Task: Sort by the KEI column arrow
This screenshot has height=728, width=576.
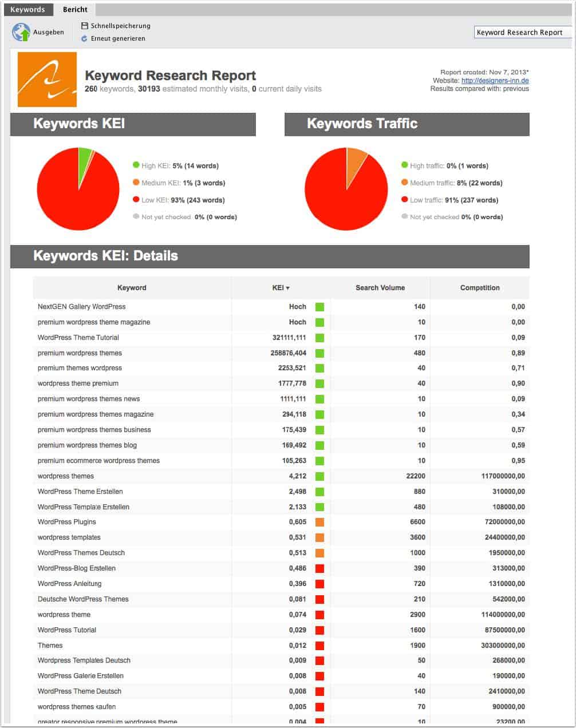Action: point(287,288)
